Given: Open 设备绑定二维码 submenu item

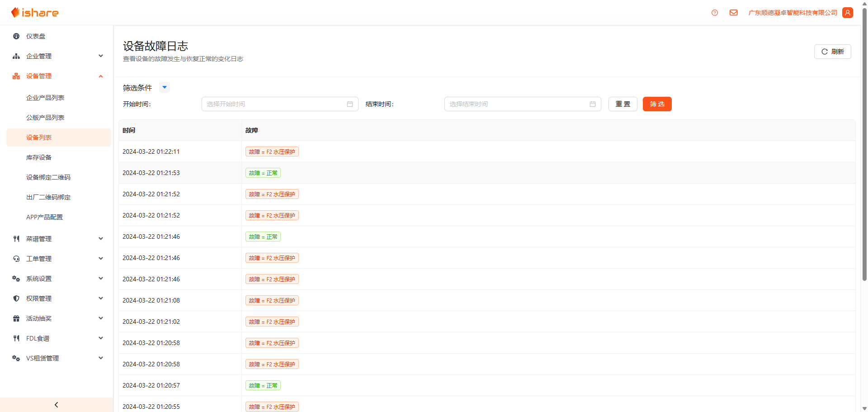Looking at the screenshot, I should [x=48, y=177].
